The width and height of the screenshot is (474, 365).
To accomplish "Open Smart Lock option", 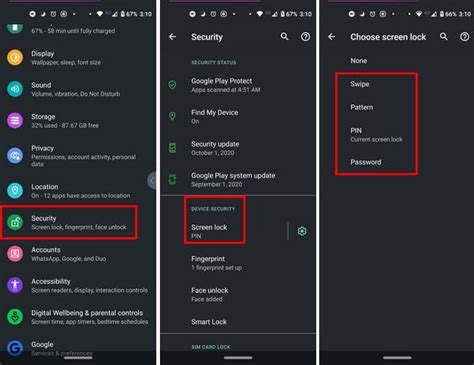I will tap(238, 322).
